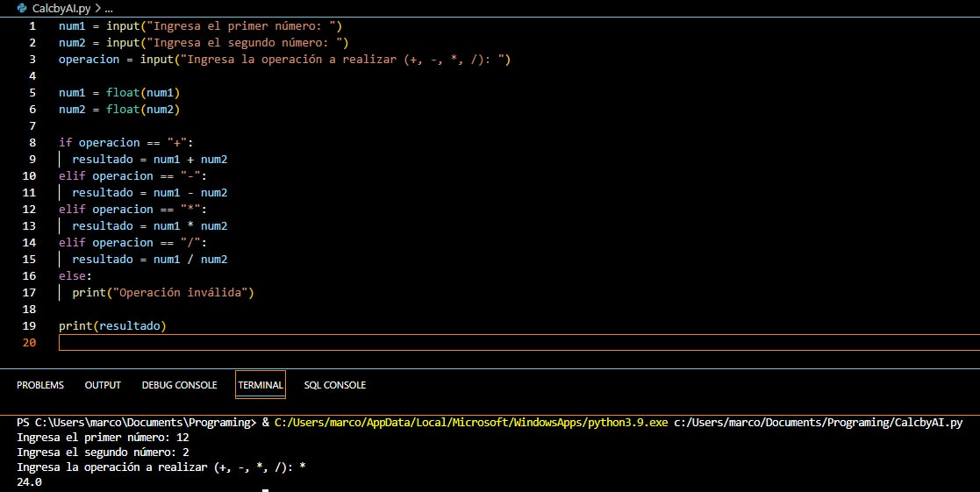Screen dimensions: 980x492
Task: Show the DEBUG CONSOLE tab
Action: pos(179,385)
